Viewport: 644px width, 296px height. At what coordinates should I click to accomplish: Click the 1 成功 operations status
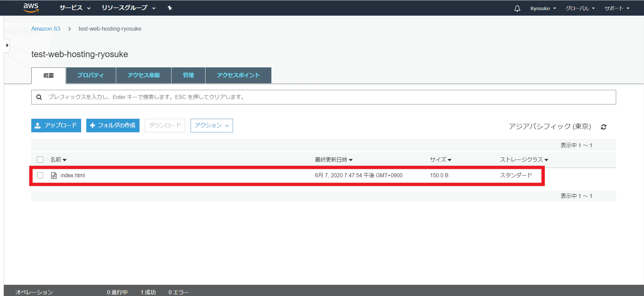(x=148, y=292)
